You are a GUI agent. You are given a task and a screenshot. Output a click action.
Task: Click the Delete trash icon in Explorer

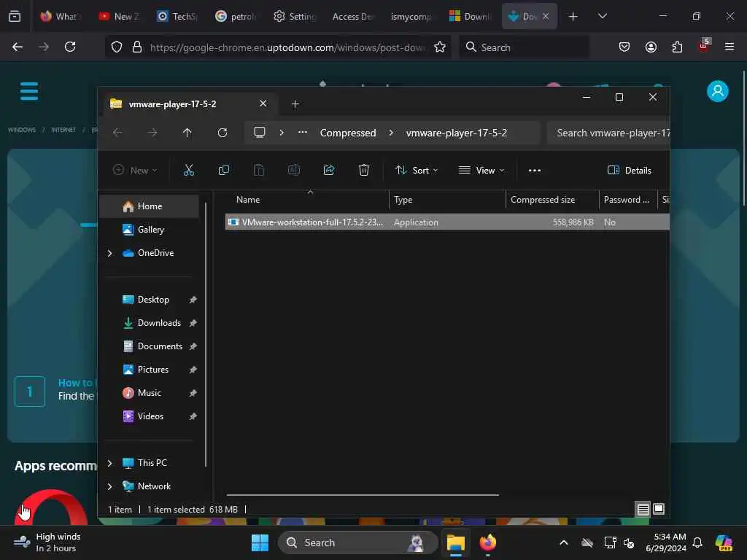click(x=364, y=170)
